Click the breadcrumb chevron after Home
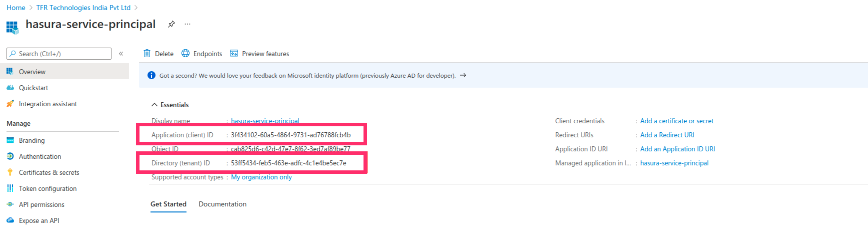This screenshot has width=868, height=230. pos(31,8)
